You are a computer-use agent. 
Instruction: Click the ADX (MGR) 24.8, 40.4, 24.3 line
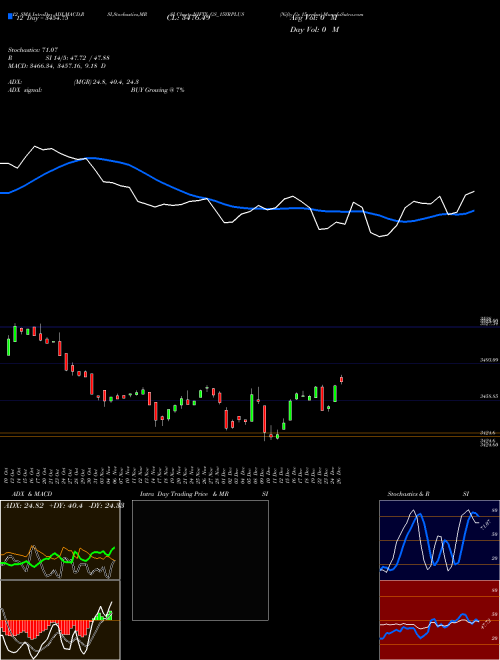[74, 82]
